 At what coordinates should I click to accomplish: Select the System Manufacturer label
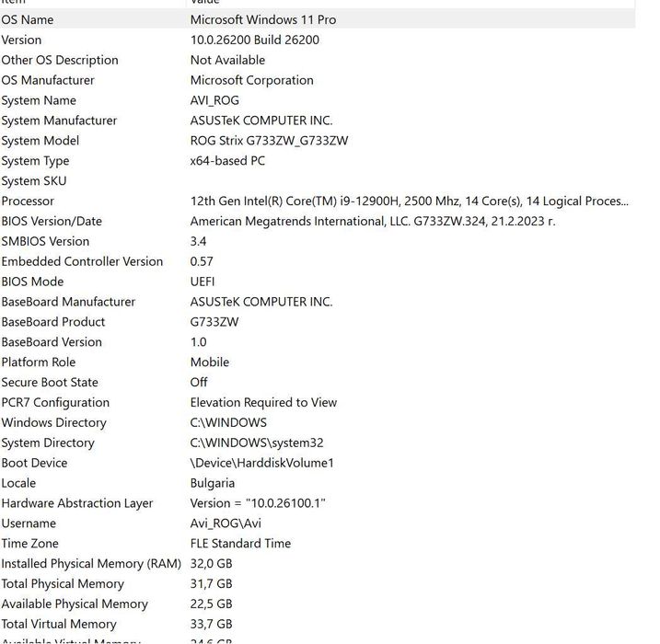[59, 121]
